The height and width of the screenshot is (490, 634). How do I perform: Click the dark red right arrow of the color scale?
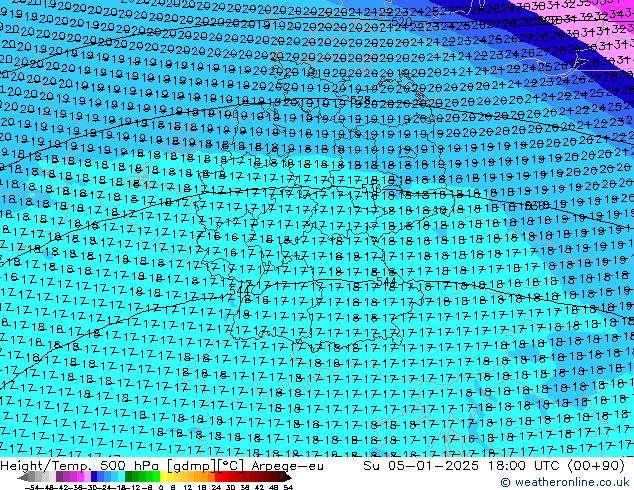click(288, 477)
